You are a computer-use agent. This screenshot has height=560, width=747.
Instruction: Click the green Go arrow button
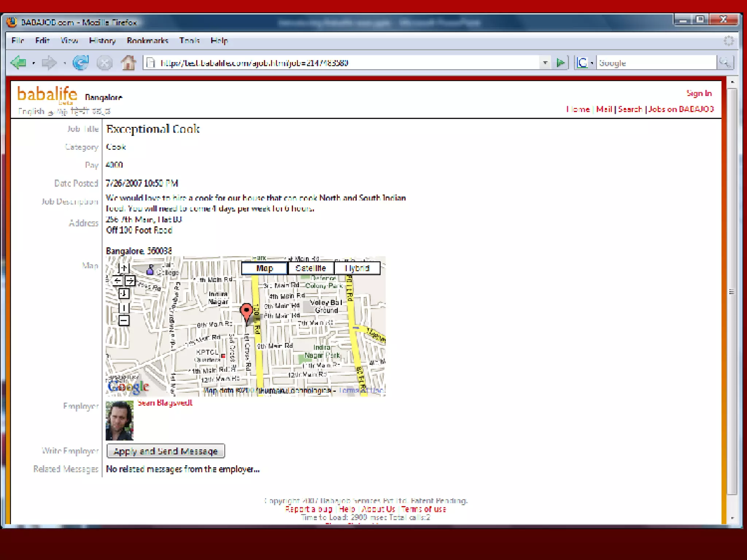(x=561, y=63)
